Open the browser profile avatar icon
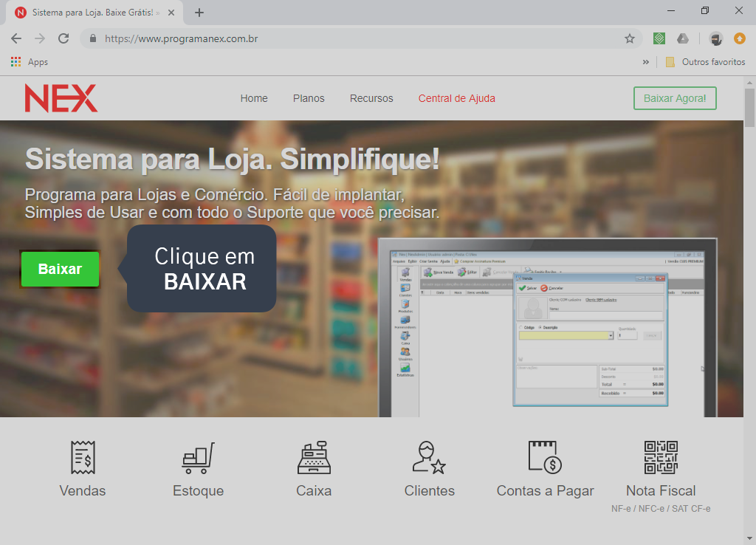The image size is (756, 545). (715, 38)
